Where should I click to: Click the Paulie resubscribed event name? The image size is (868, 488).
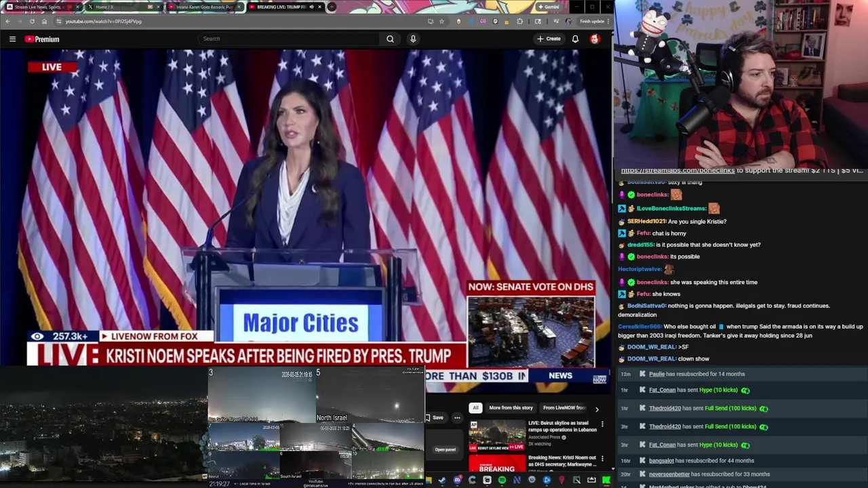coord(656,374)
